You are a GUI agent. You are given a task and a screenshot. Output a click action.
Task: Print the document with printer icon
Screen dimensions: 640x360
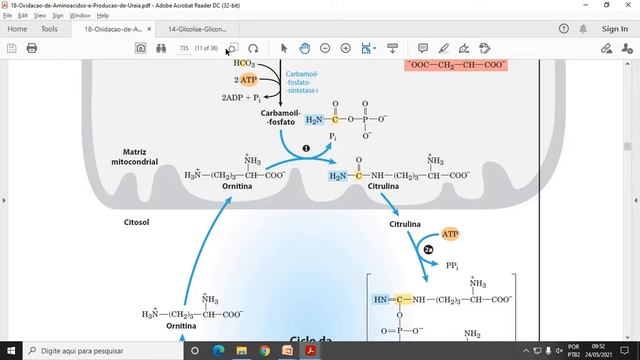coord(32,48)
